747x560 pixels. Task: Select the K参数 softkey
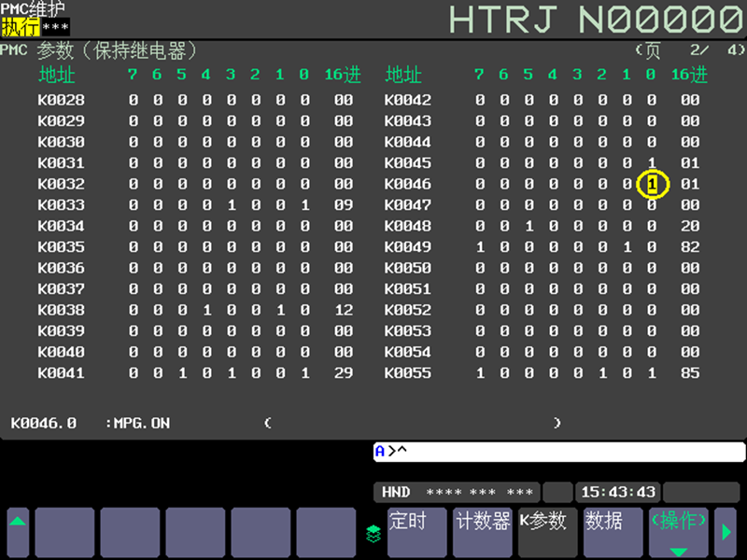coord(548,532)
